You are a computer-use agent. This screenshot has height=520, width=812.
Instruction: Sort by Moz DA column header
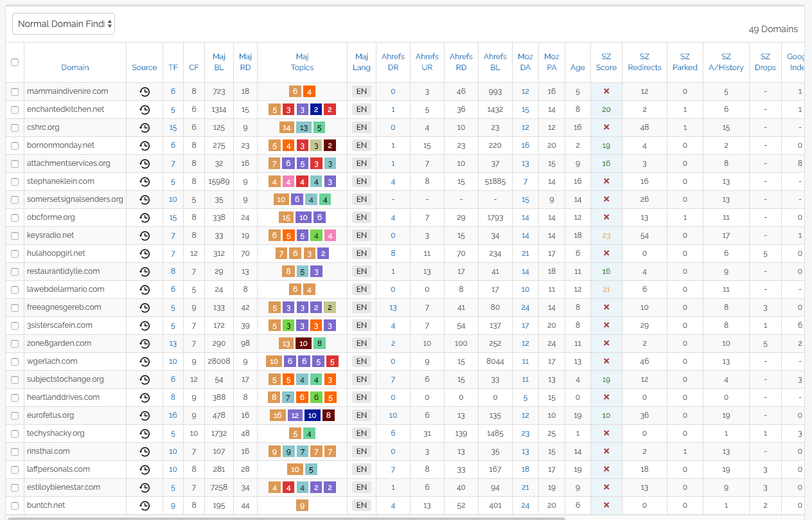525,62
